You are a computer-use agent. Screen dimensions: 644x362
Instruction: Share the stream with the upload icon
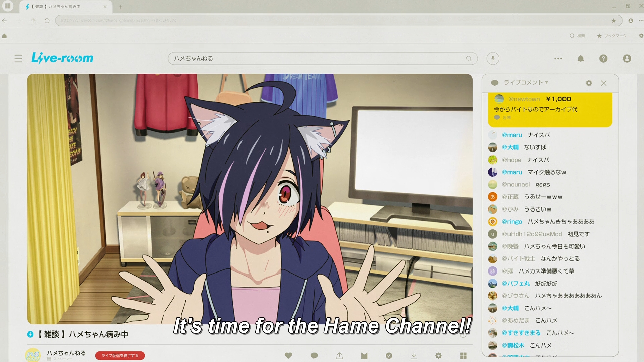pos(339,355)
